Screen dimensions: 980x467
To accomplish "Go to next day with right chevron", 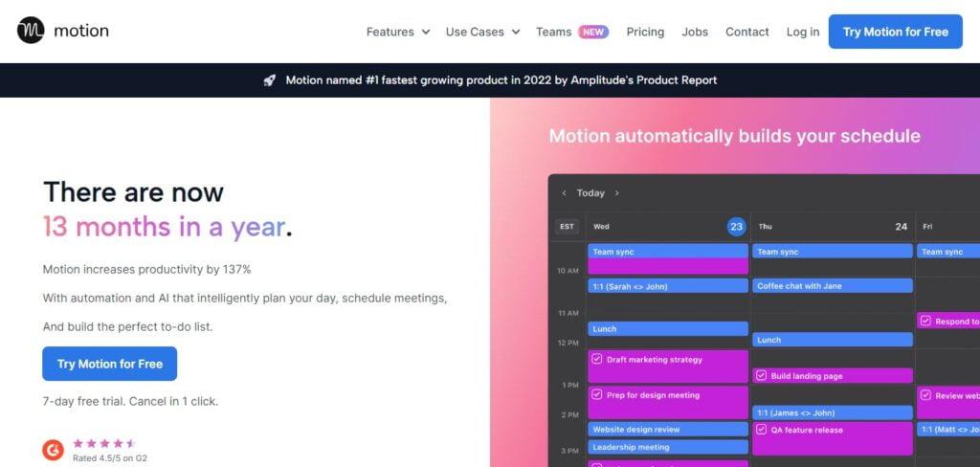I will pyautogui.click(x=617, y=193).
